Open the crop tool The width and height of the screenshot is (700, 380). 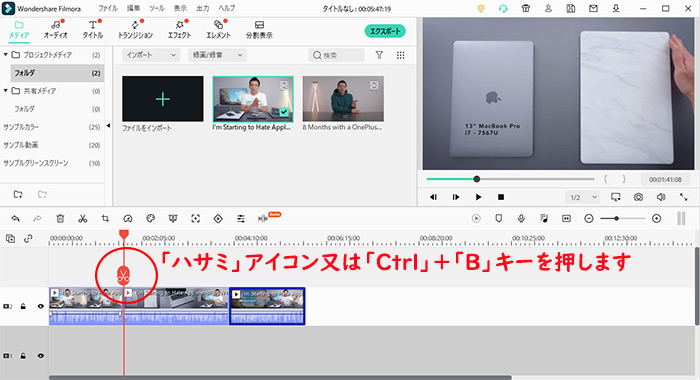click(105, 218)
